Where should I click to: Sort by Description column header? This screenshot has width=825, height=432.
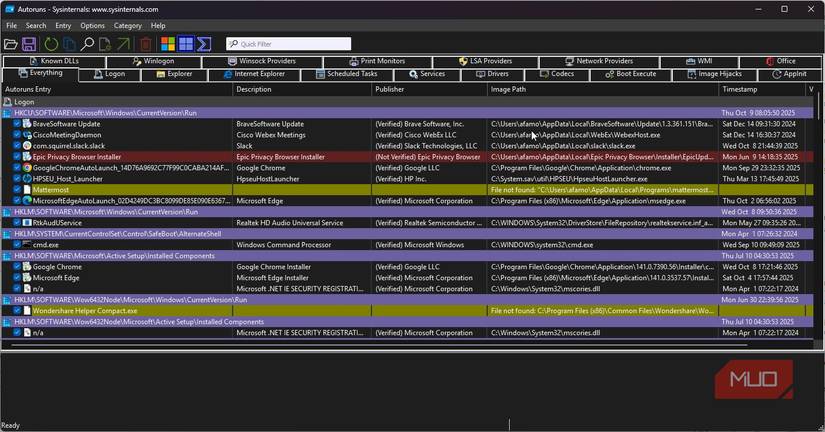[x=302, y=89]
